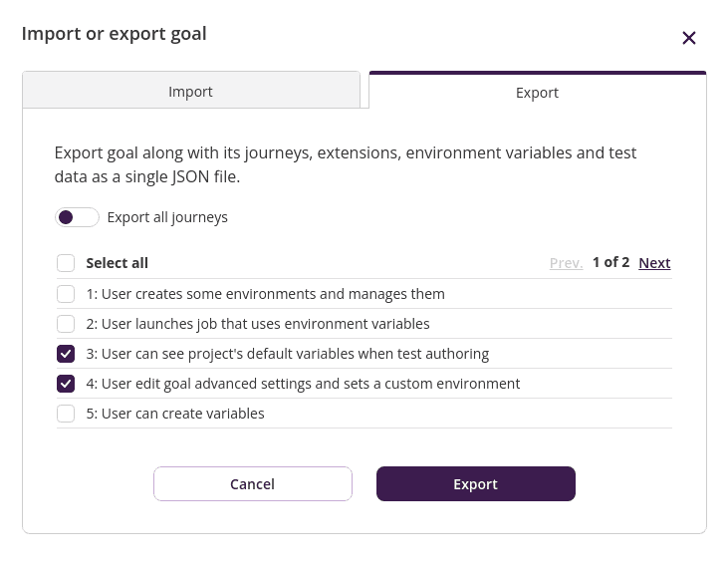Click the purple Export button
Viewport: 728px width, 571px height.
click(x=475, y=484)
